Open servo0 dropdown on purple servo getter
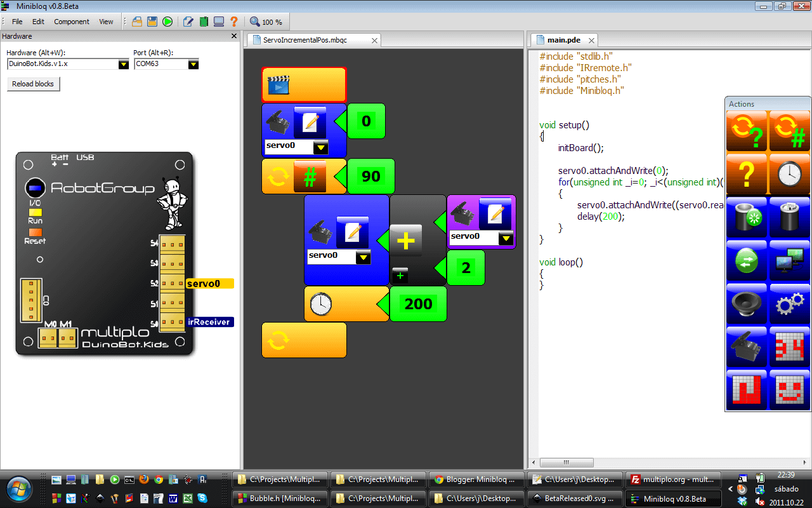The height and width of the screenshot is (508, 812). pyautogui.click(x=506, y=239)
